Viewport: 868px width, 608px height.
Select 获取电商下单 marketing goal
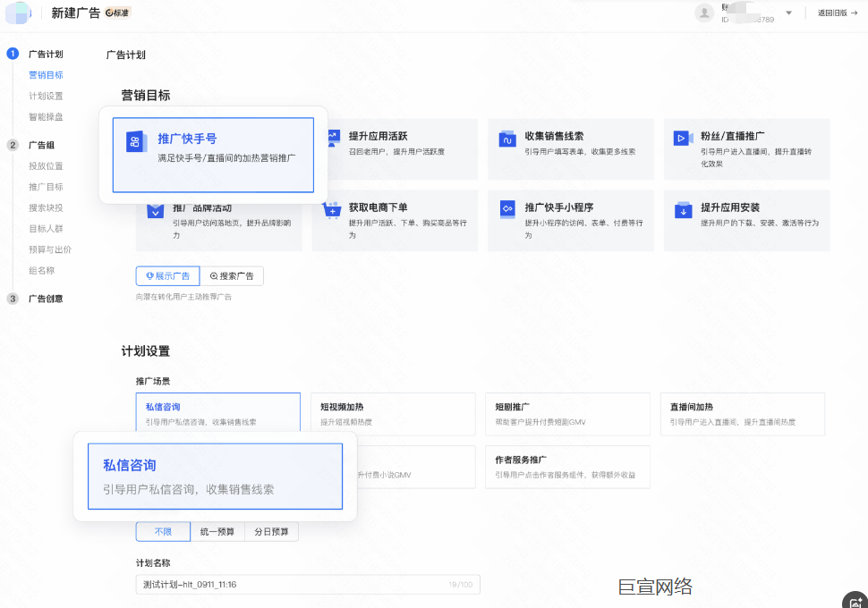coord(395,220)
